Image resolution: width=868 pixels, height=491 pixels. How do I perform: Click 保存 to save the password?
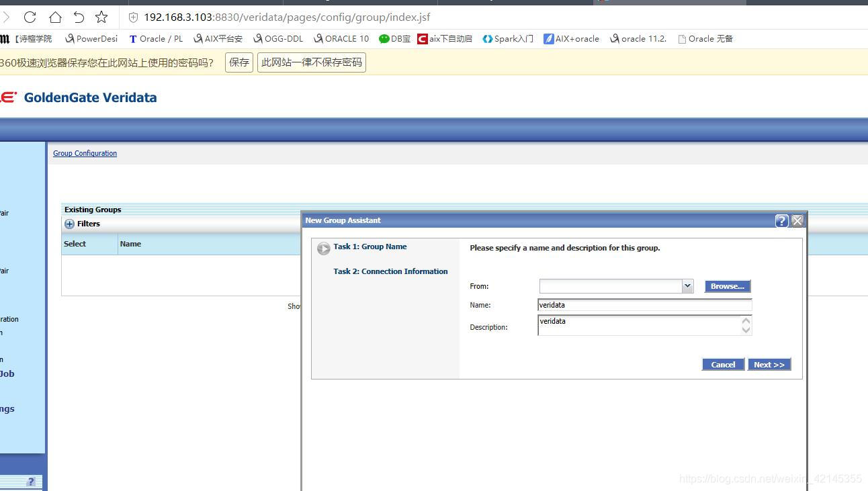(x=239, y=62)
